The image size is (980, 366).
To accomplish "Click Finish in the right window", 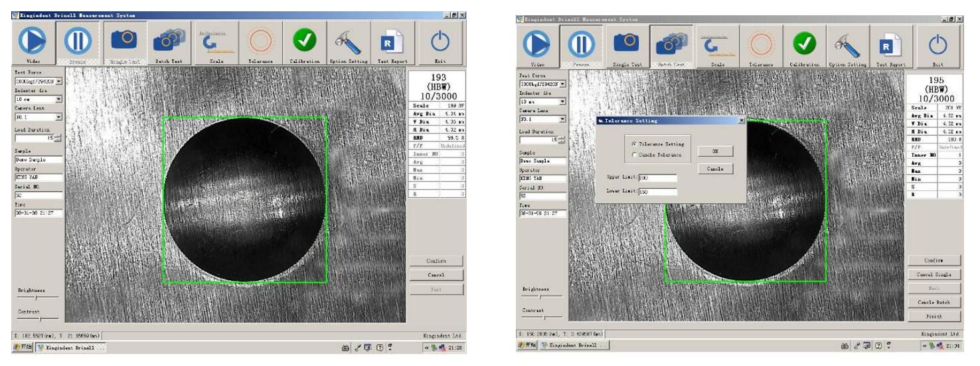I will (x=934, y=316).
